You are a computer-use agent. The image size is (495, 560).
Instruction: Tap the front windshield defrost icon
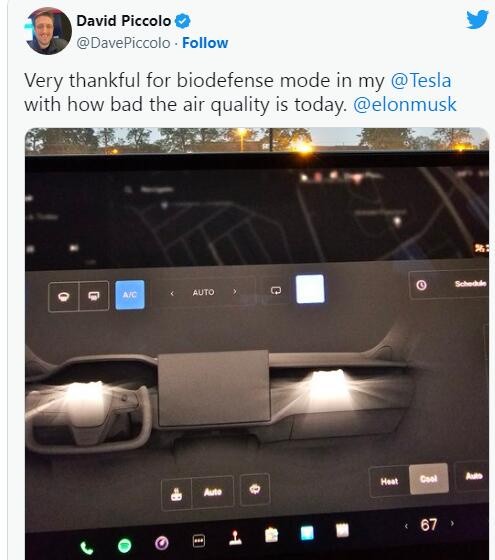pos(64,296)
